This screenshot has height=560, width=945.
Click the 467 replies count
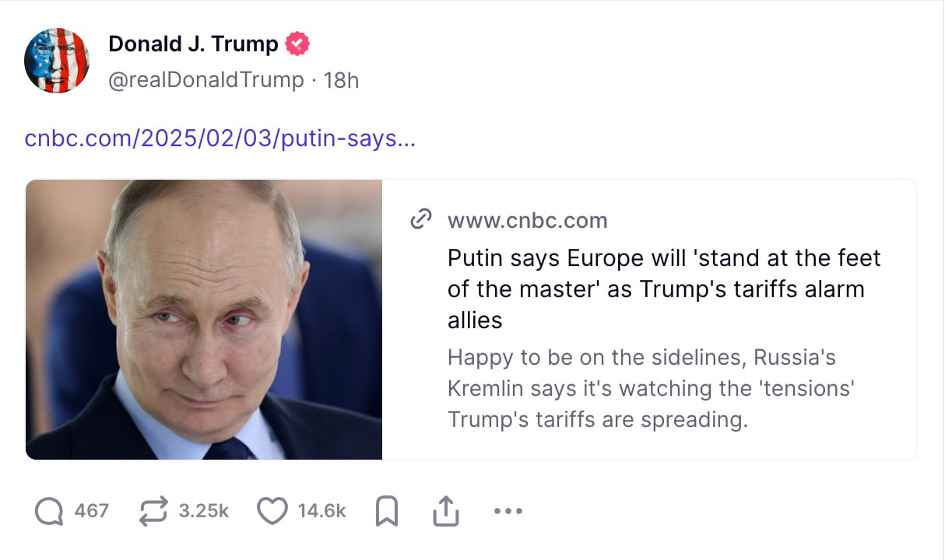coord(91,511)
